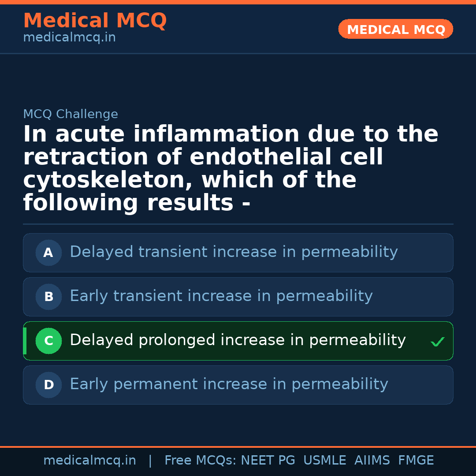Click the green letter C circle icon
476x476 pixels.
point(48,341)
